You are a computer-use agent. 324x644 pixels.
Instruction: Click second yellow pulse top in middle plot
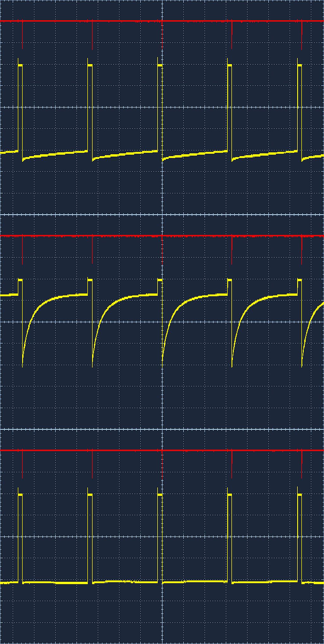pos(90,280)
